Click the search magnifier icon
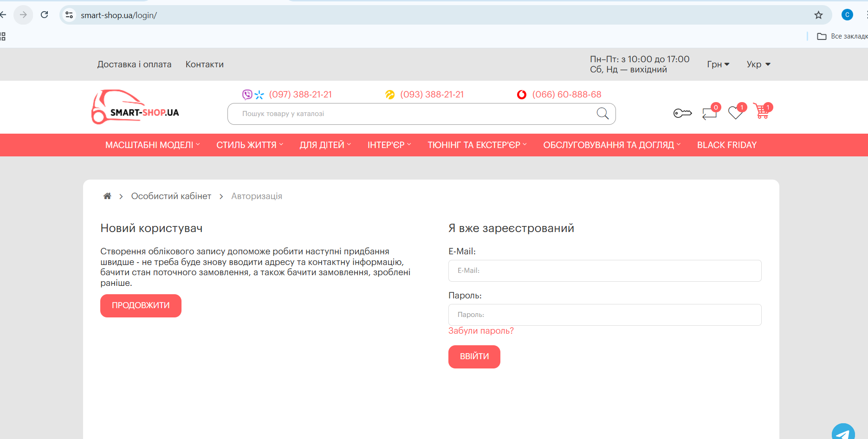This screenshot has height=439, width=868. (x=602, y=114)
